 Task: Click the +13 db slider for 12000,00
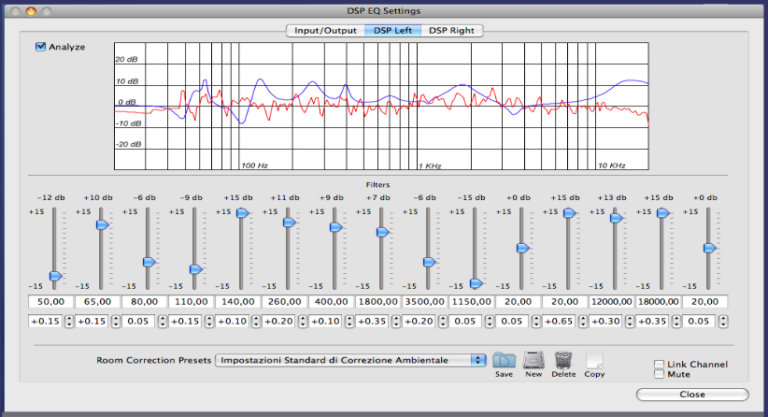click(616, 218)
